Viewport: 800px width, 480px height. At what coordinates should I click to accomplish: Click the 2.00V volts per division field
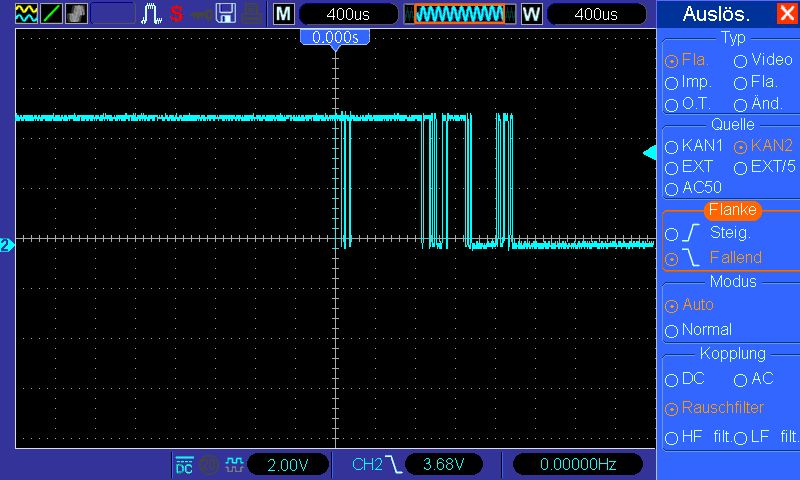click(x=288, y=465)
